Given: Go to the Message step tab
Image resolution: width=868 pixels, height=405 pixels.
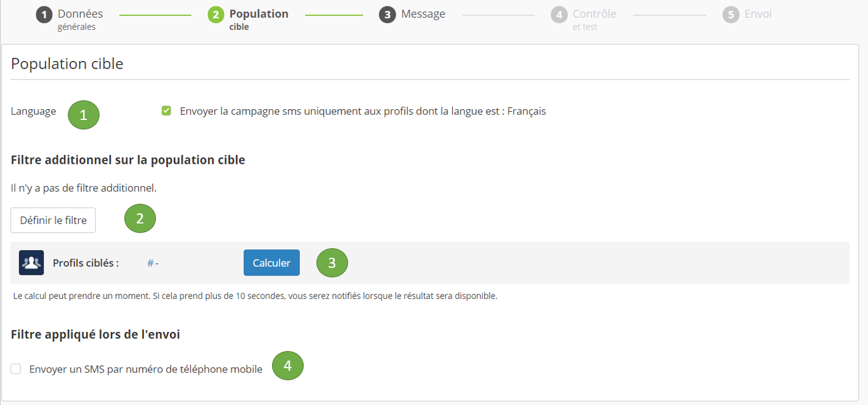Looking at the screenshot, I should (423, 14).
